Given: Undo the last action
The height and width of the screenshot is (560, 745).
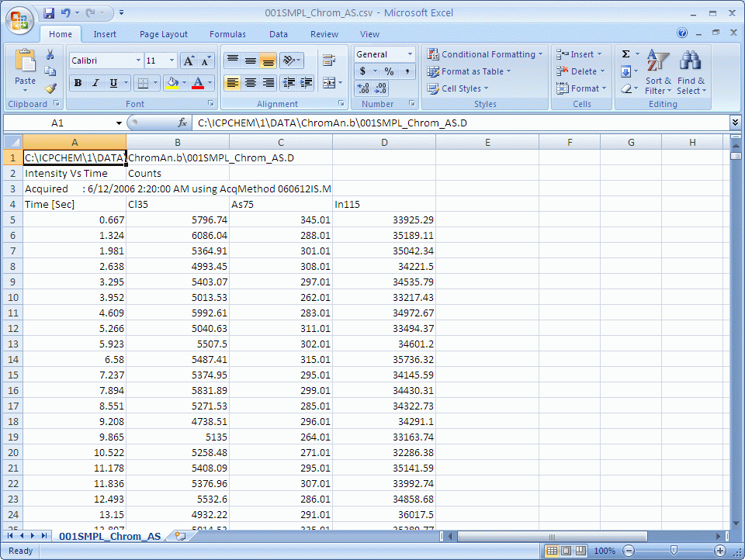Looking at the screenshot, I should point(65,13).
